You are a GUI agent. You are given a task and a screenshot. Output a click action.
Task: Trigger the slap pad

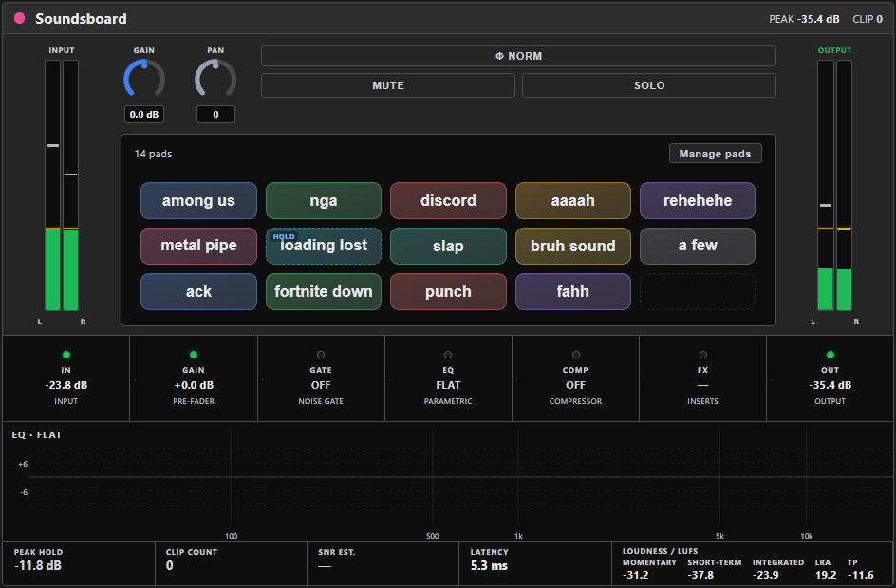click(448, 246)
